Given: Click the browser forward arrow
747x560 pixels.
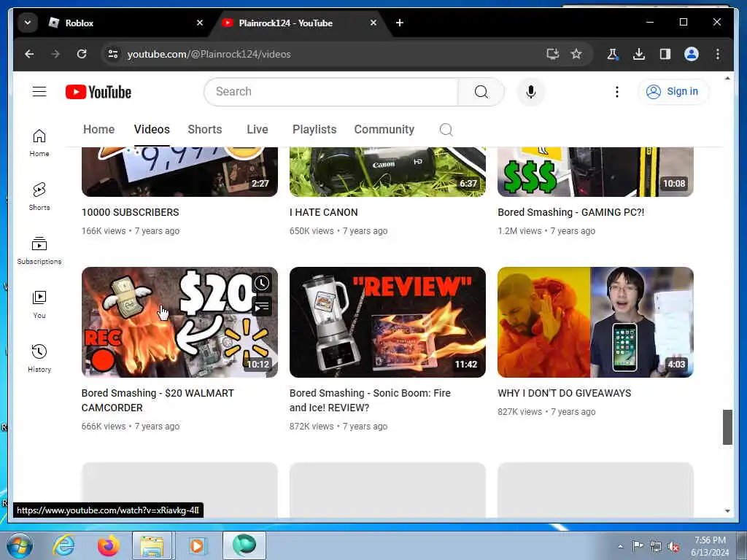Looking at the screenshot, I should click(x=55, y=54).
